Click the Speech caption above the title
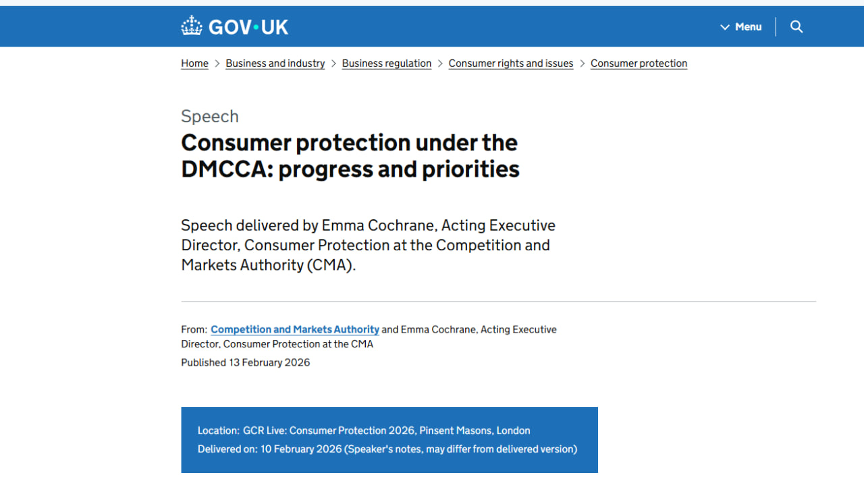Screen dimensions: 864x504 point(210,116)
